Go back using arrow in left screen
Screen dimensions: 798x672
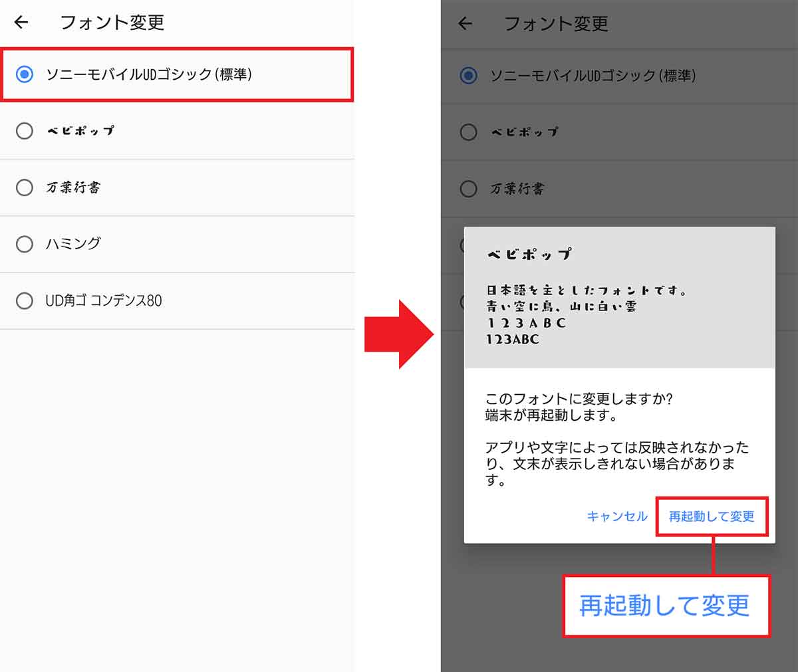click(x=21, y=23)
